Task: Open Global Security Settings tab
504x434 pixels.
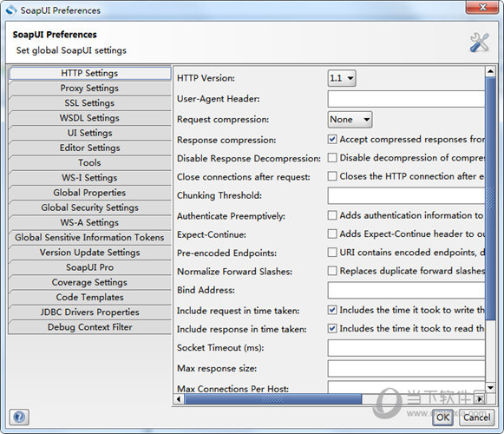Action: 89,207
